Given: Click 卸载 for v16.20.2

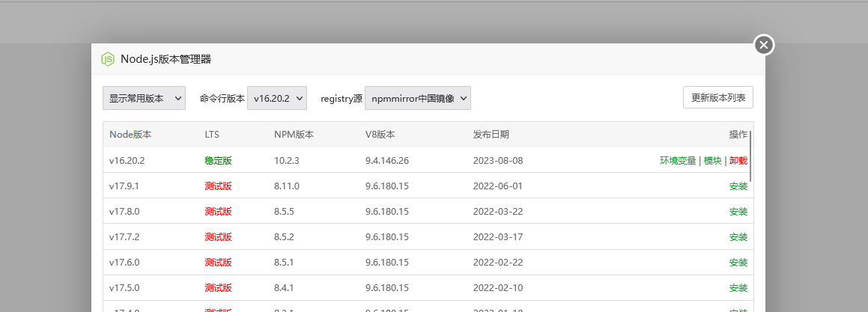Looking at the screenshot, I should (x=738, y=160).
